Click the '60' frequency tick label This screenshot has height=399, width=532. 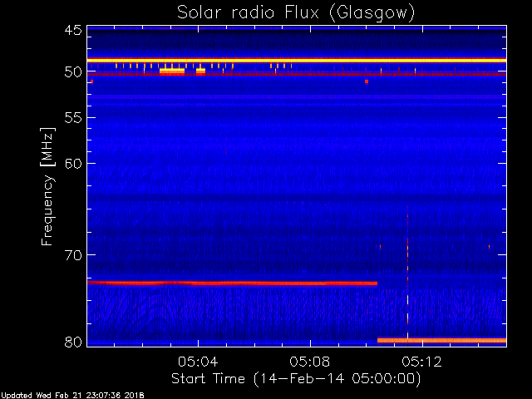coord(73,164)
